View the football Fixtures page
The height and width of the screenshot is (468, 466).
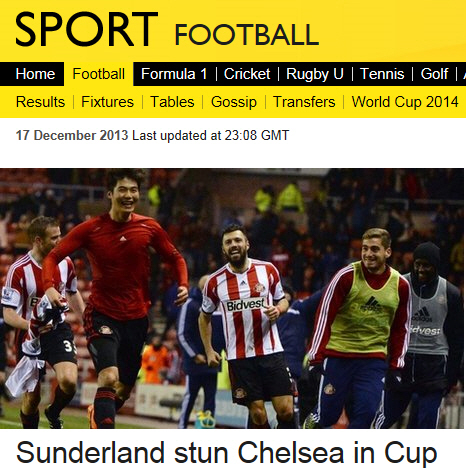pos(107,102)
